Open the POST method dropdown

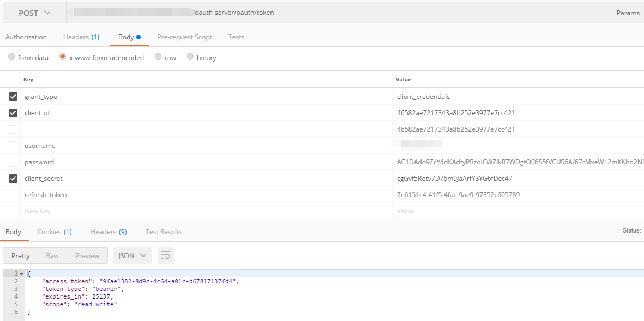(x=34, y=13)
